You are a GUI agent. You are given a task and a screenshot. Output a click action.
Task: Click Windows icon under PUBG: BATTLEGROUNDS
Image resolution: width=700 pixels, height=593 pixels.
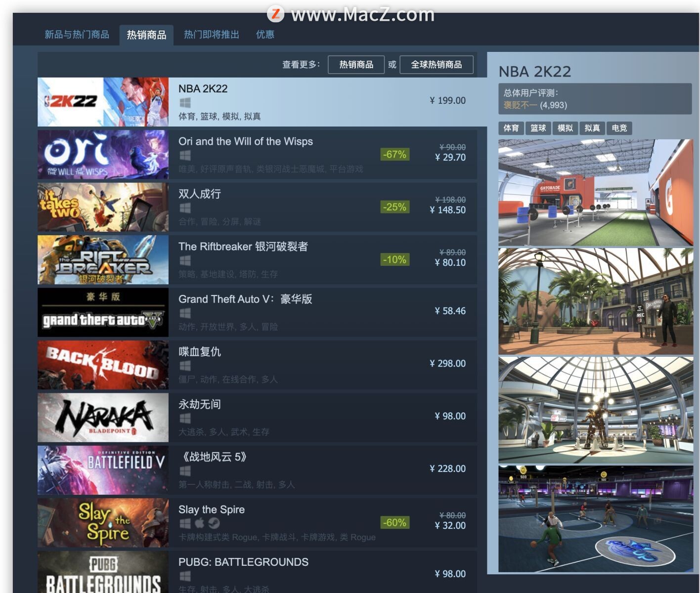pos(185,576)
